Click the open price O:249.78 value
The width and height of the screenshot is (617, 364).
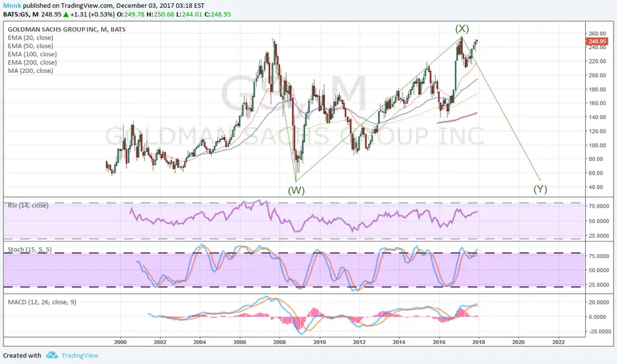click(x=130, y=14)
